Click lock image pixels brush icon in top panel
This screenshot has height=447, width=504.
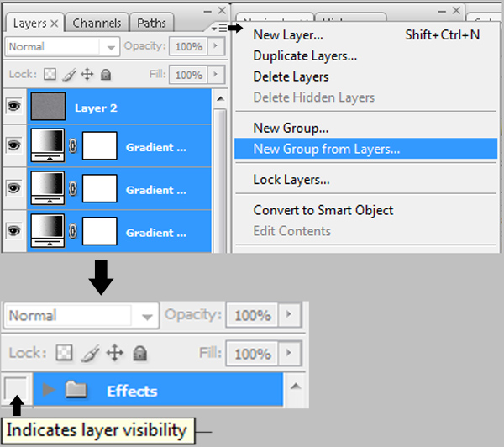[69, 75]
